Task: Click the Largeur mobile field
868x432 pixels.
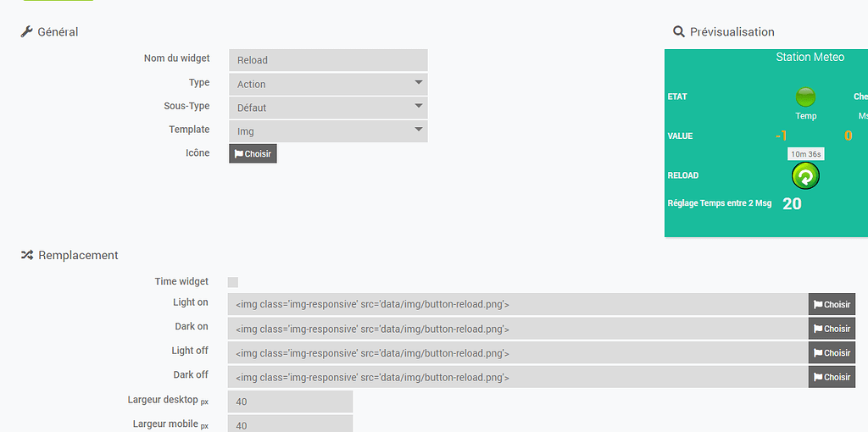Action: [290, 424]
